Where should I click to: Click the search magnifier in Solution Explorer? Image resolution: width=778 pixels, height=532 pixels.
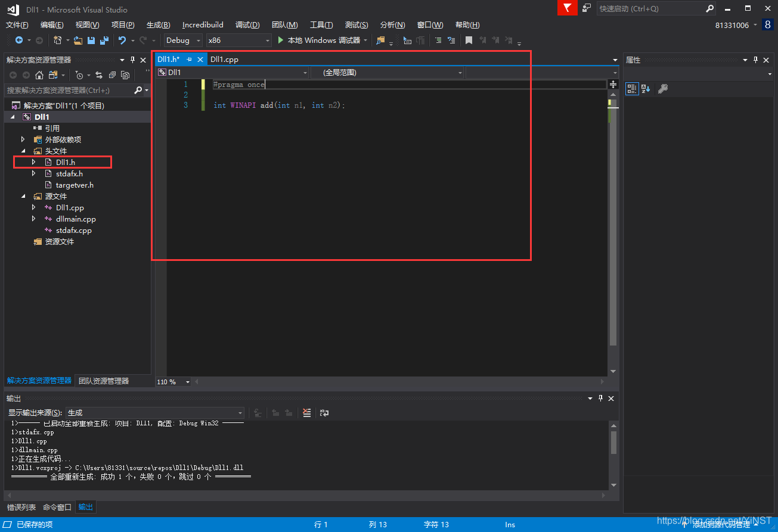(x=138, y=90)
